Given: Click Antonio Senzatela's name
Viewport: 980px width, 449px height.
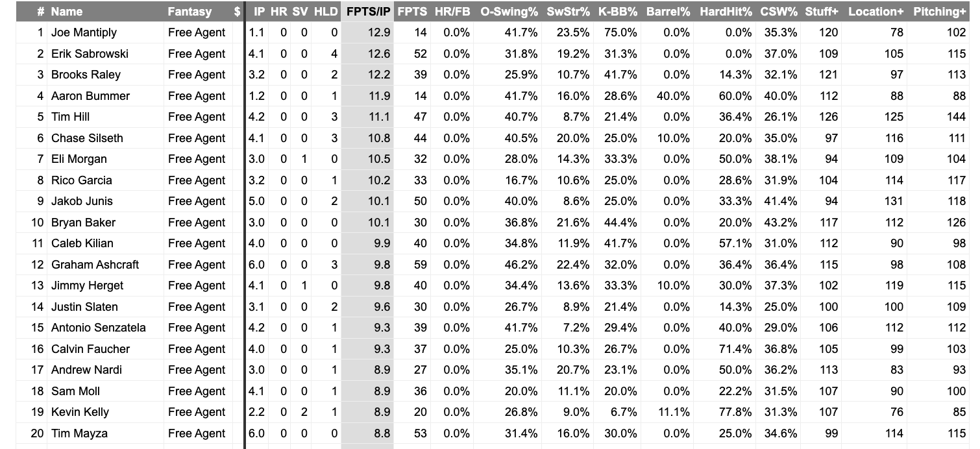Looking at the screenshot, I should coord(98,328).
